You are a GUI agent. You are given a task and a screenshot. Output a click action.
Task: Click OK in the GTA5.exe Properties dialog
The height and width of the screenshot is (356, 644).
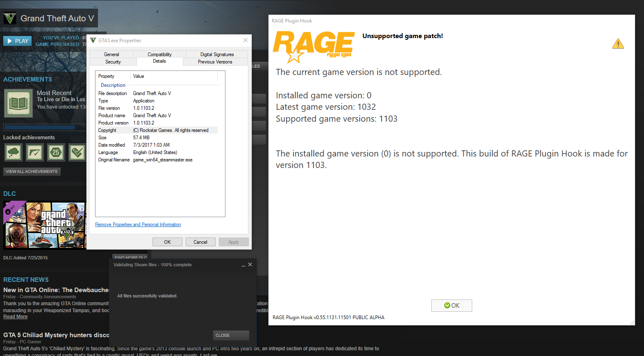[167, 242]
